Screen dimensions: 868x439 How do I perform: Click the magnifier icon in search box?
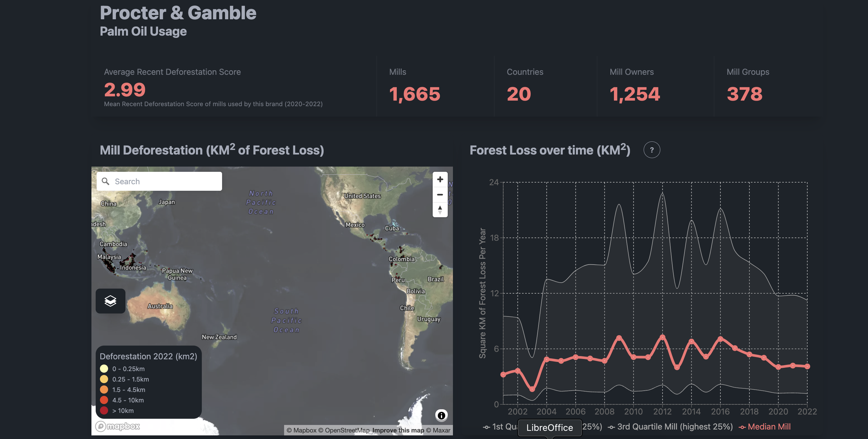[105, 181]
